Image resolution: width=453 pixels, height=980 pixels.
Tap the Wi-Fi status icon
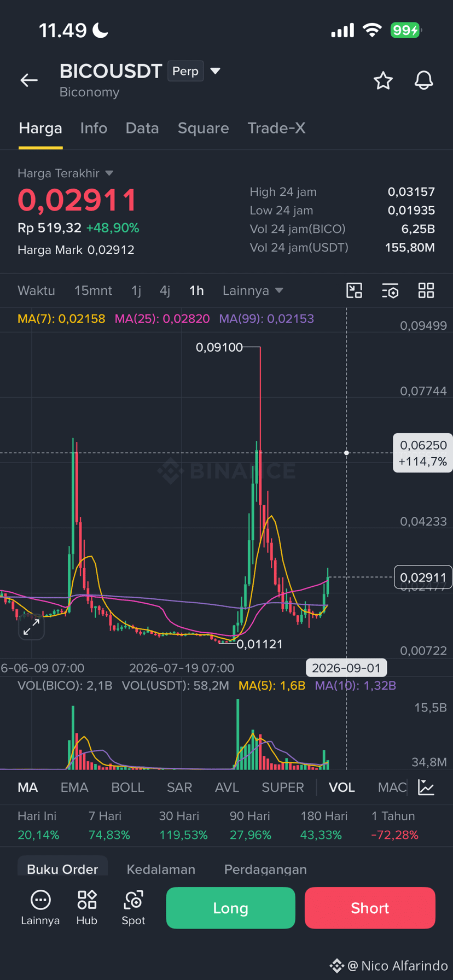click(x=372, y=30)
